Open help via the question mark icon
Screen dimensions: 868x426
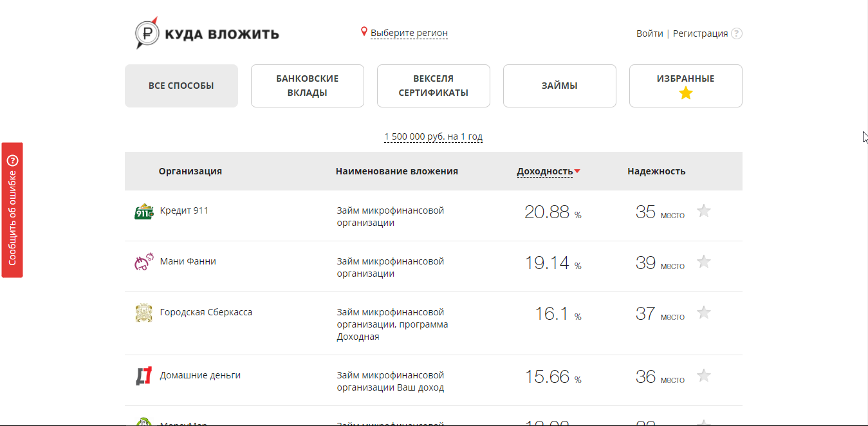736,33
